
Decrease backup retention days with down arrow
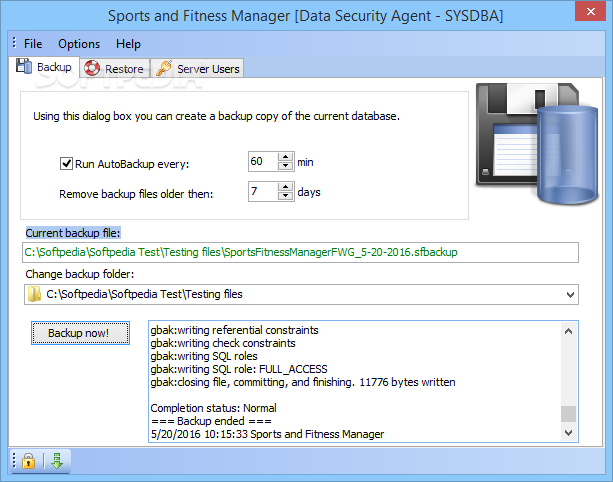pos(286,195)
